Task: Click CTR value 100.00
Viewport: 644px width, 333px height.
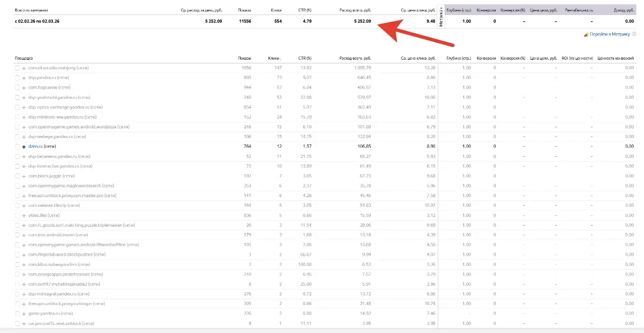Action: (305, 264)
